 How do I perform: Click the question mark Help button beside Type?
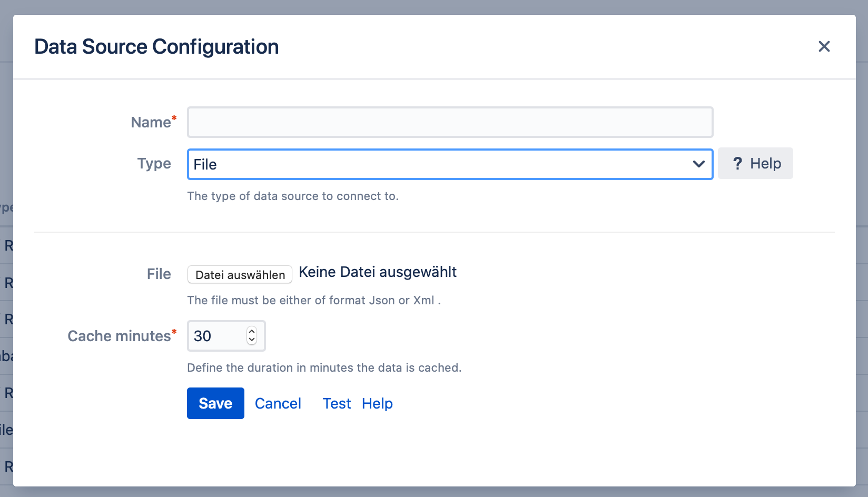pyautogui.click(x=755, y=164)
